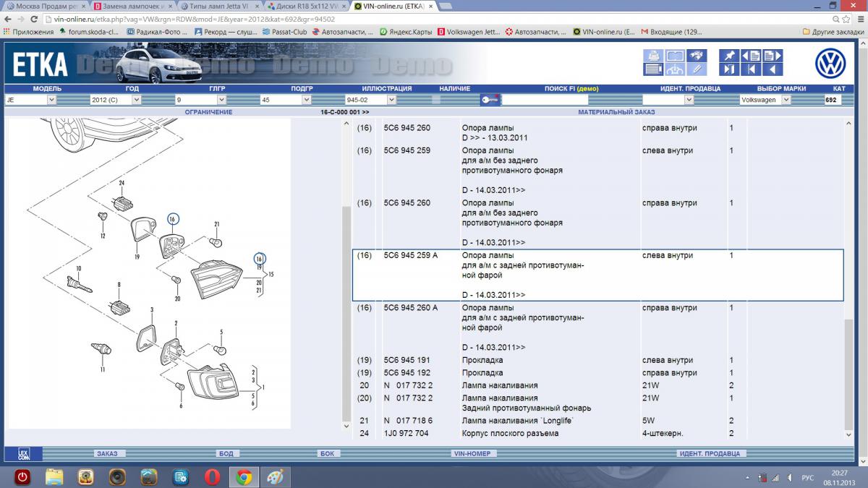868x488 pixels.
Task: Open the ИЛЛЮСТРАЦИЯ dropdown showing 945-02
Action: click(371, 100)
